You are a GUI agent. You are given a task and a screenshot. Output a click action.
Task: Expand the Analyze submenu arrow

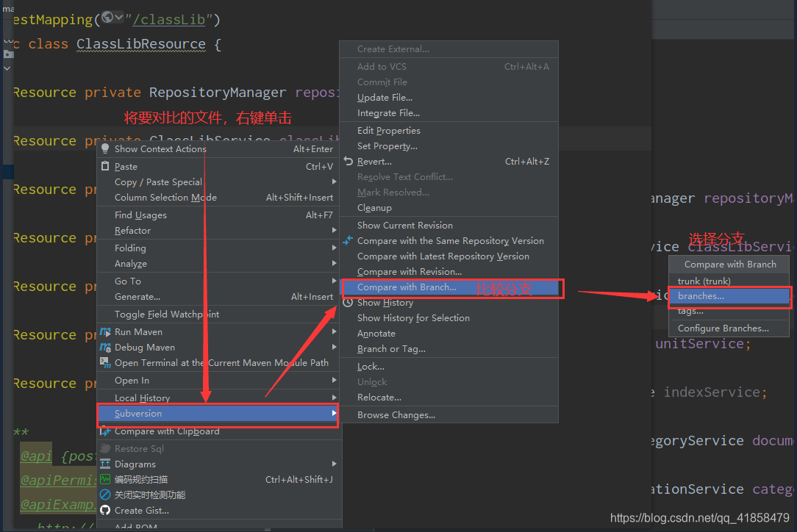pyautogui.click(x=334, y=263)
